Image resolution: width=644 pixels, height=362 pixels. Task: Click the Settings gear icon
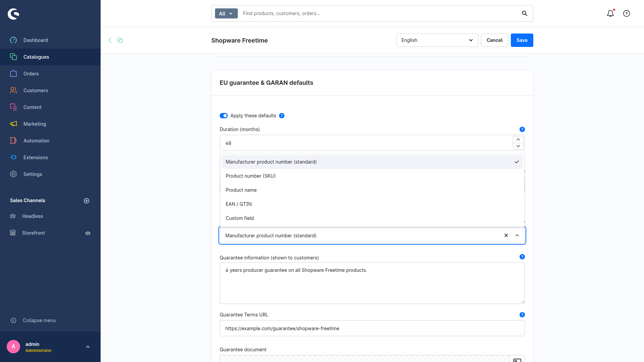tap(13, 174)
